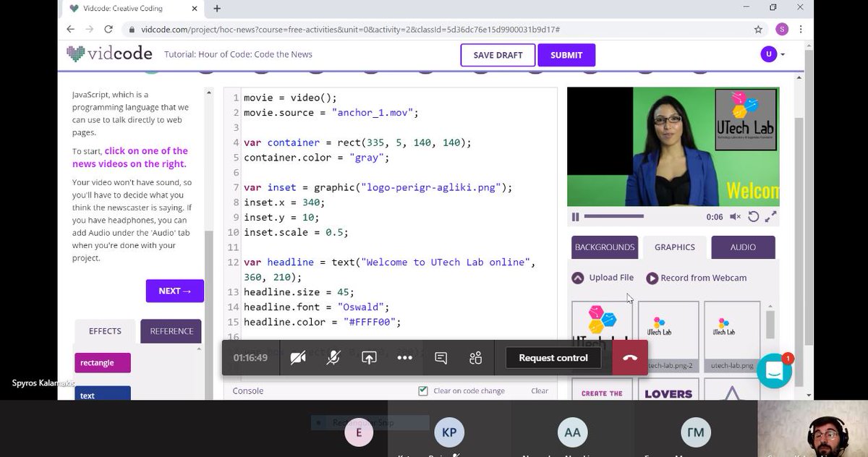Open the REFERENCE tab

[x=171, y=331]
